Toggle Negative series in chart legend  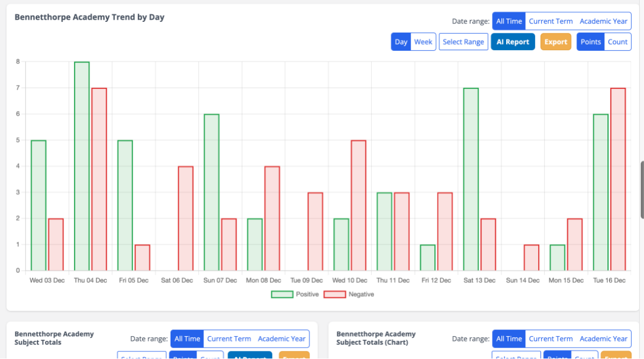pyautogui.click(x=349, y=294)
